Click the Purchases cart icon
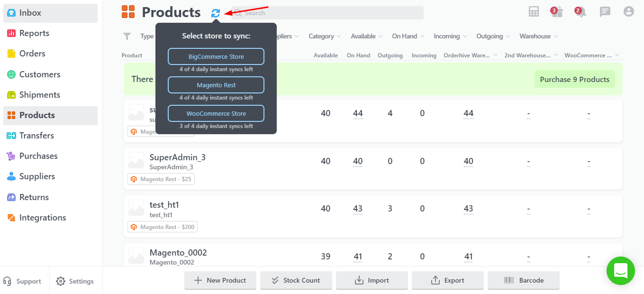The height and width of the screenshot is (294, 644). pyautogui.click(x=11, y=156)
